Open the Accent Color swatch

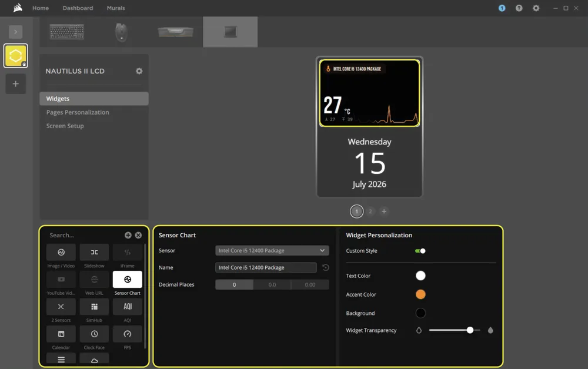click(420, 294)
